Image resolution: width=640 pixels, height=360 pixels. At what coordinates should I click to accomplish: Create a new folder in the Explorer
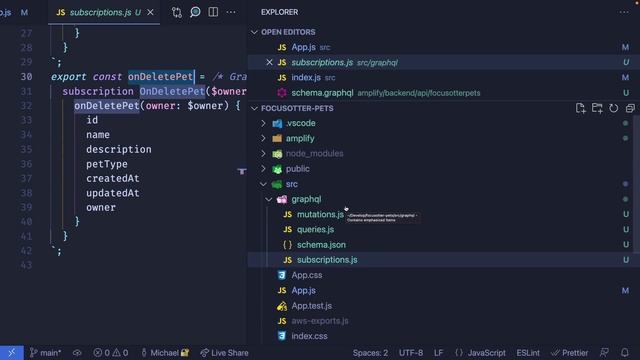tap(597, 108)
